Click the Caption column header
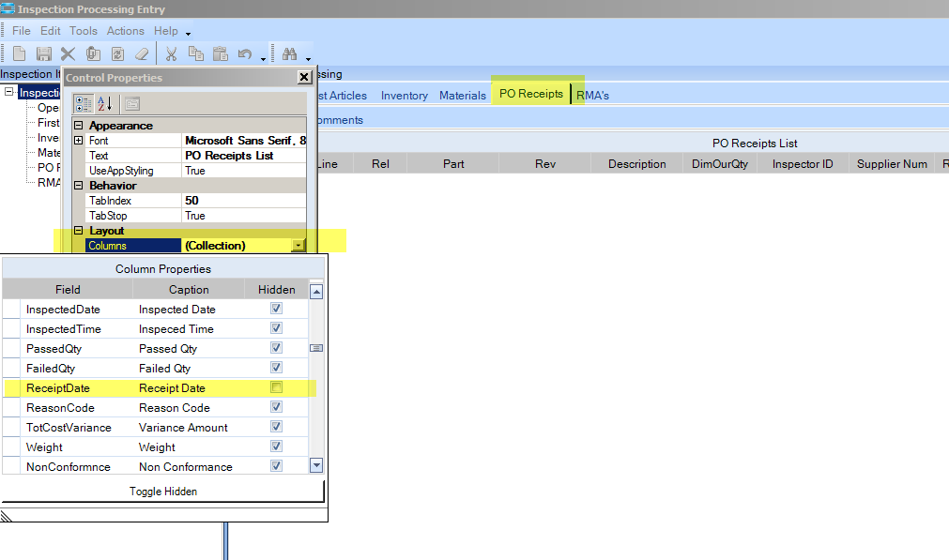The height and width of the screenshot is (560, 949). pyautogui.click(x=189, y=290)
